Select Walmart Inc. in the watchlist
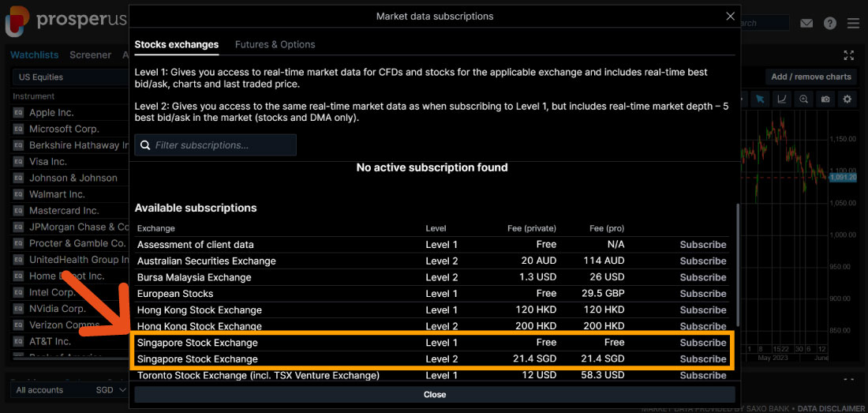 [x=57, y=194]
